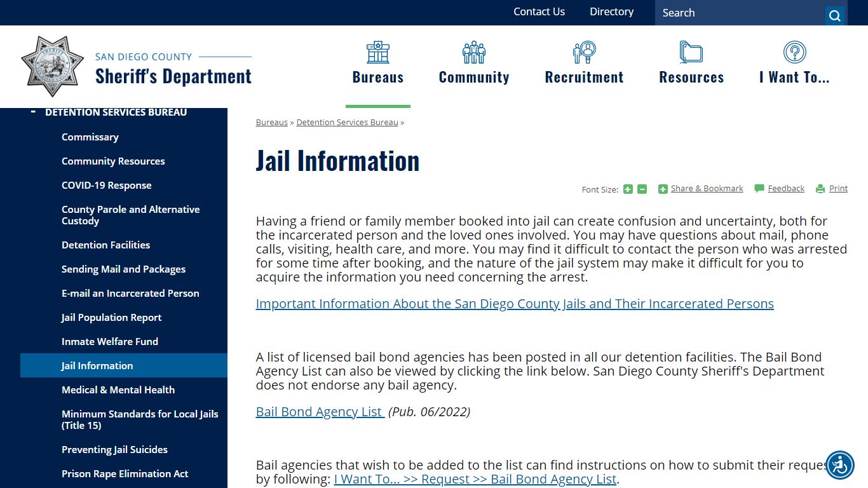Click the Jail Information page heading
Screen dimensions: 868x488
point(337,160)
